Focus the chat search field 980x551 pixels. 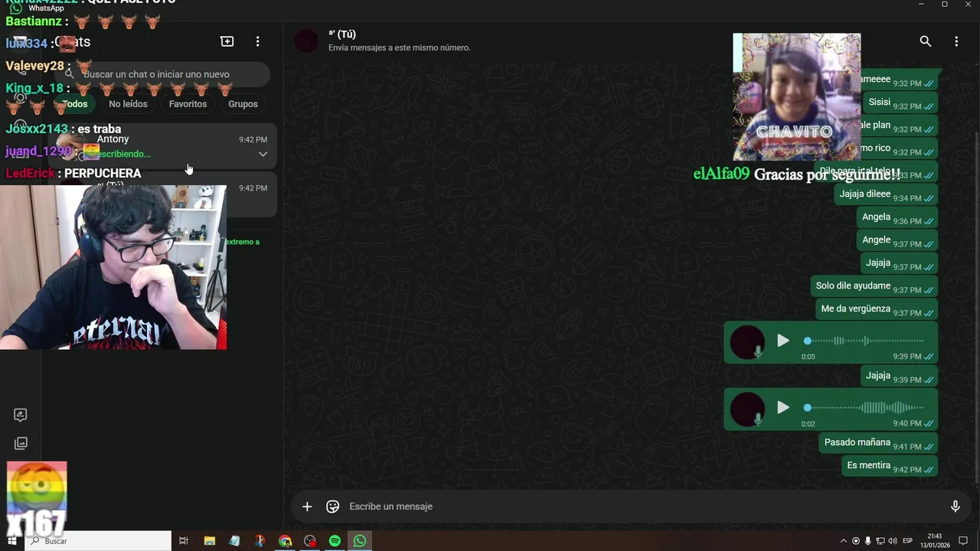point(164,74)
